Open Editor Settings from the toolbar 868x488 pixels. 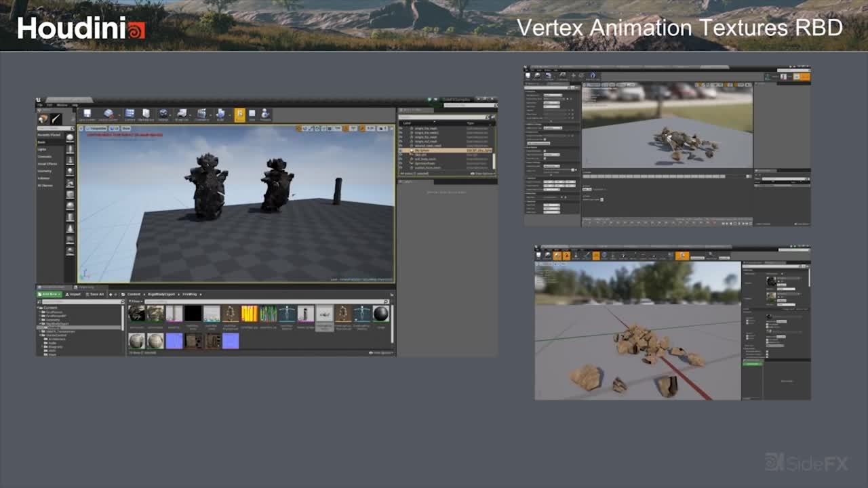tap(163, 115)
